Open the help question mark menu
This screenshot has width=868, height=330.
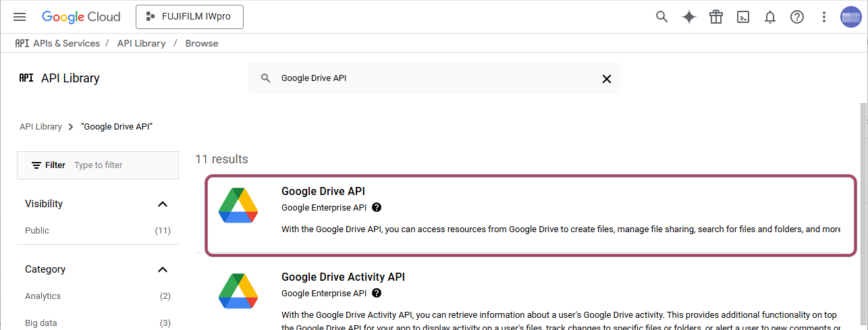point(796,17)
